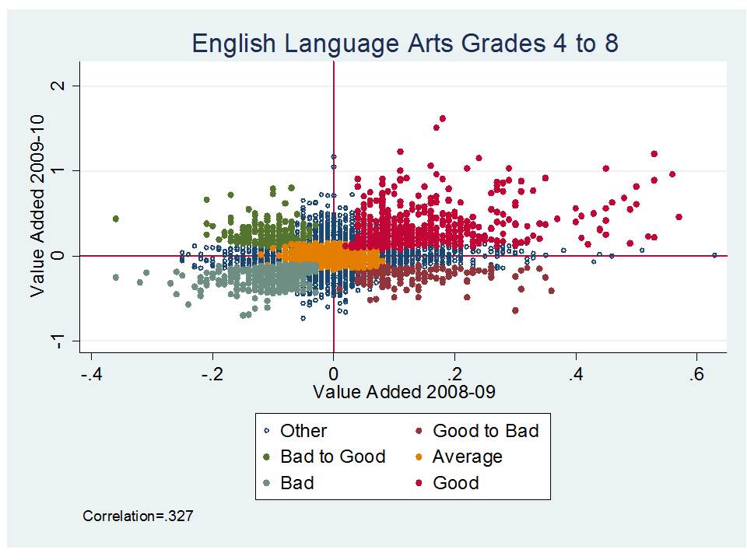Click the 'Value Added 2008-09' x-axis label
747x560 pixels.
click(404, 393)
